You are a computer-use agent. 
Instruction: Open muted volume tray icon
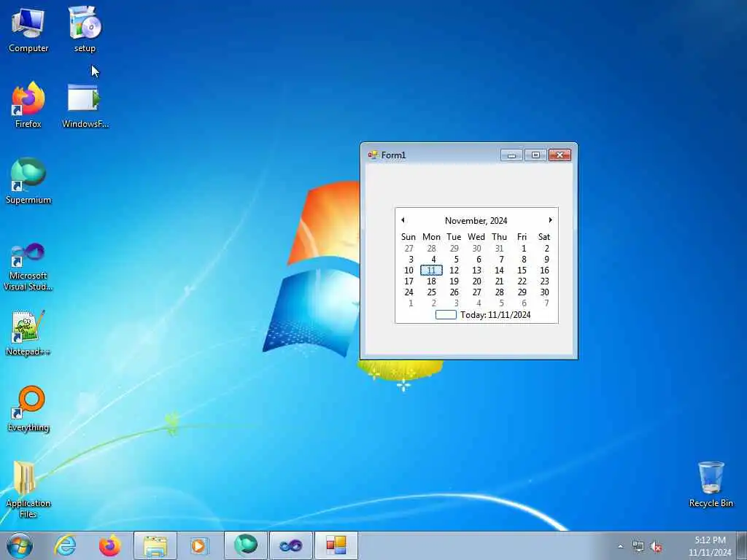click(x=656, y=547)
